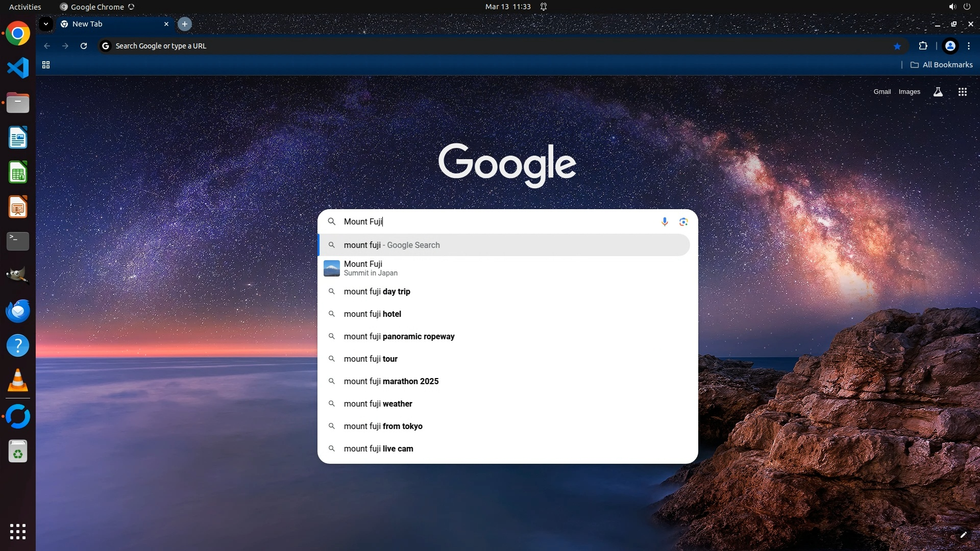Open the Chrome profile avatar
Viewport: 980px width, 551px height.
(950, 46)
